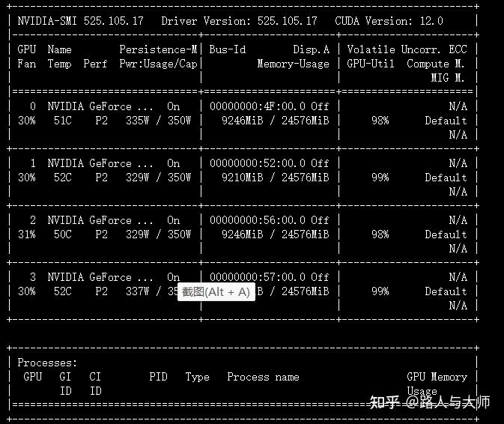Select the PID column header
The width and height of the screenshot is (504, 424).
pyautogui.click(x=158, y=377)
